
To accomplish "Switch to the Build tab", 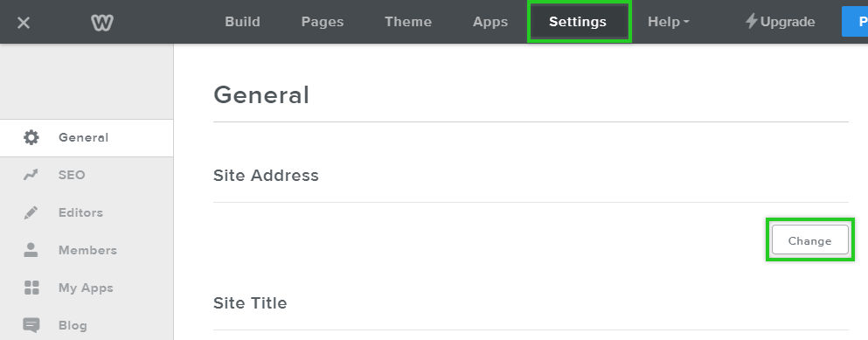I will (242, 22).
